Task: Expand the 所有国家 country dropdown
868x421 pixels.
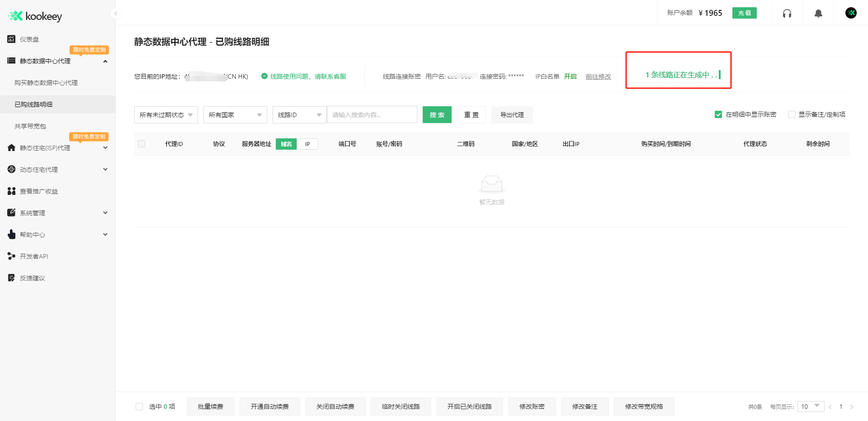Action: 235,114
